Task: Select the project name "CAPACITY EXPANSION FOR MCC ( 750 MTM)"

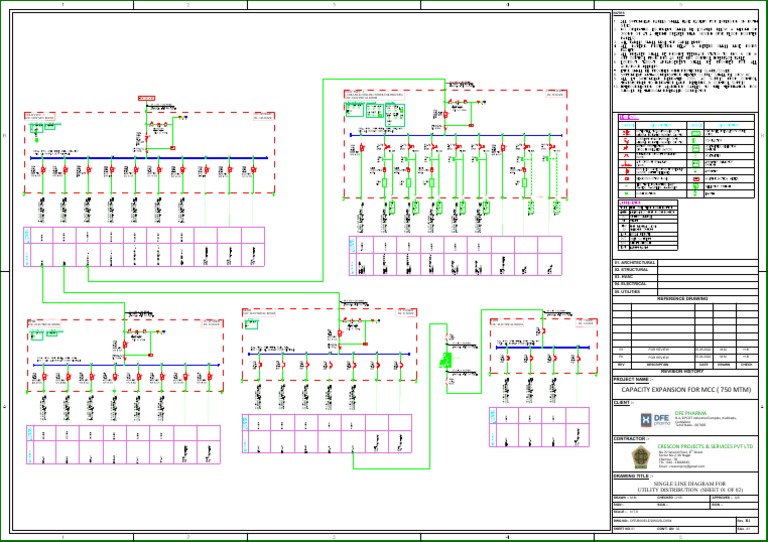Action: coord(686,390)
